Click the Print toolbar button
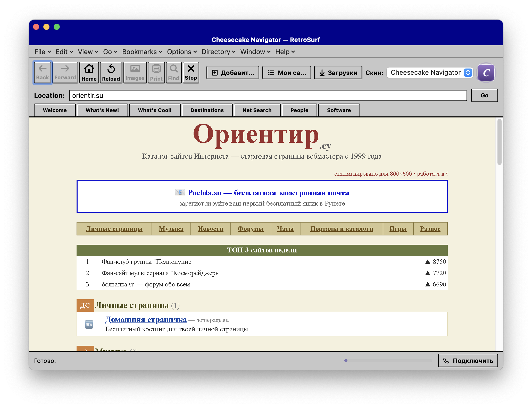 [x=156, y=73]
